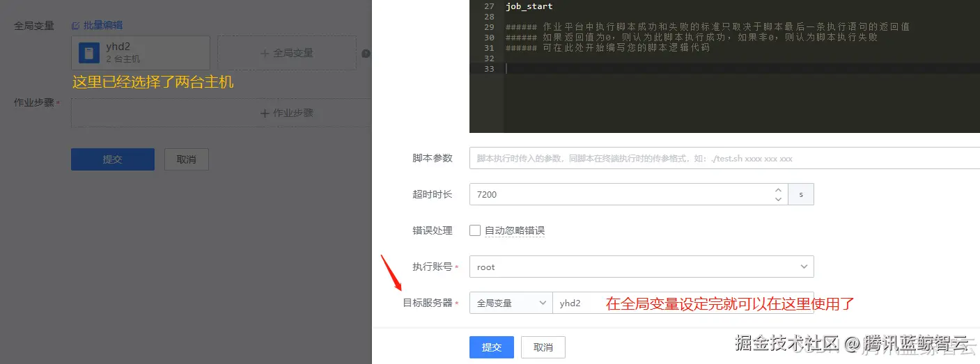Viewport: 980px width, 364px height.
Task: Click editor line number 29
Action: click(489, 27)
